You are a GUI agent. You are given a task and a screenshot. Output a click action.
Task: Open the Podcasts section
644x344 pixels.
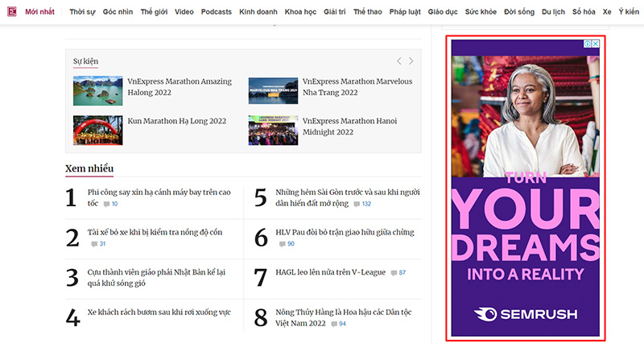(217, 11)
